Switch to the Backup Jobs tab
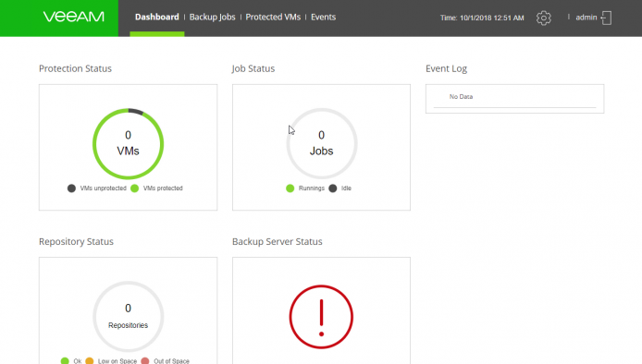 click(x=212, y=17)
